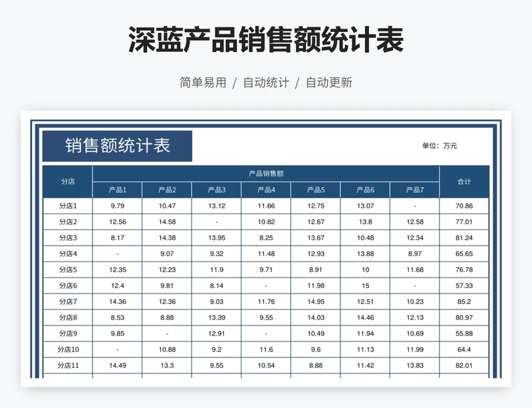Click the 81.24 total for 分店3
Screen dimensions: 532x408
(x=464, y=238)
